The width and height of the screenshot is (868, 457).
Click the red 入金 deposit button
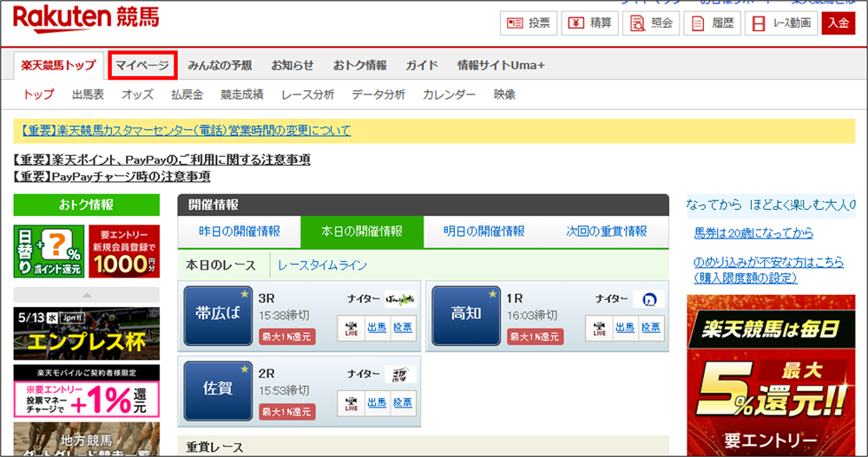pos(838,23)
